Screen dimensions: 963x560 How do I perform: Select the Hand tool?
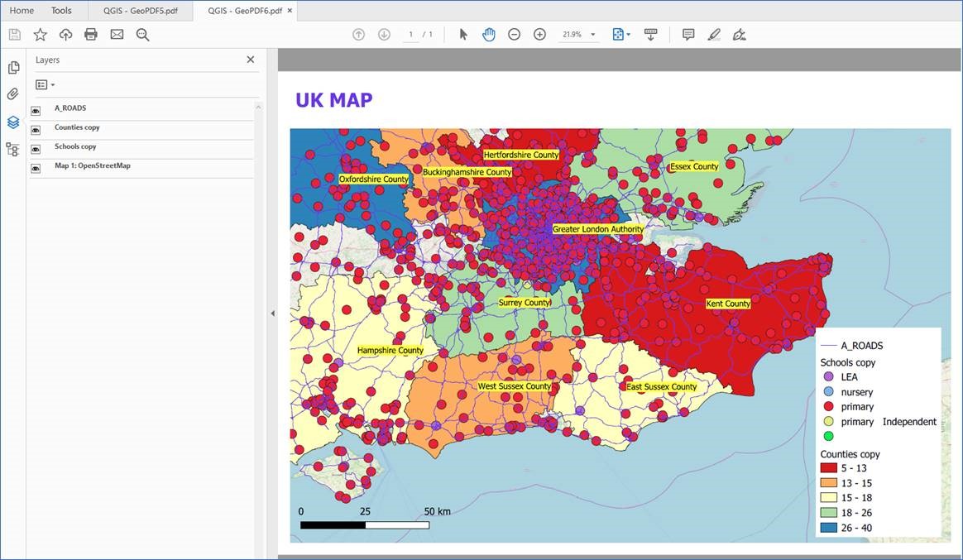(488, 34)
